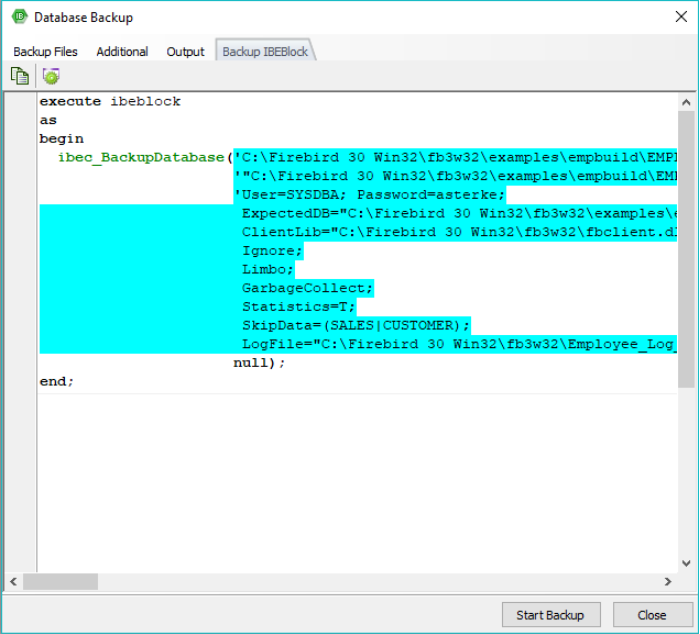Screen dimensions: 700x634
Task: Click the horizontal scrollbar left arrow
Action: point(14,581)
